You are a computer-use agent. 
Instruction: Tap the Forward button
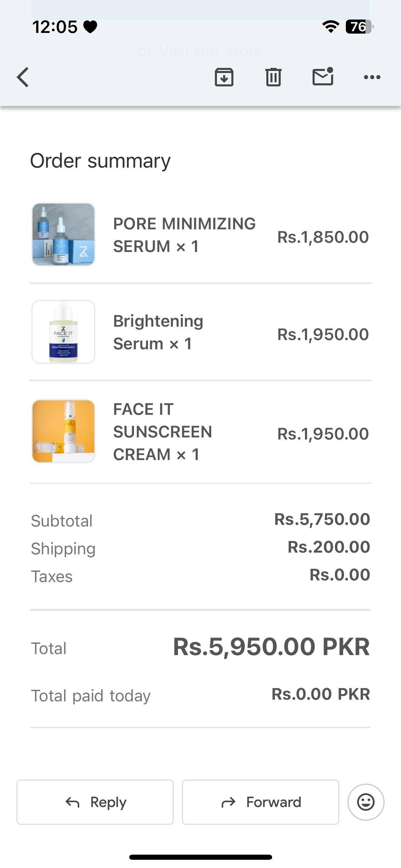(260, 802)
